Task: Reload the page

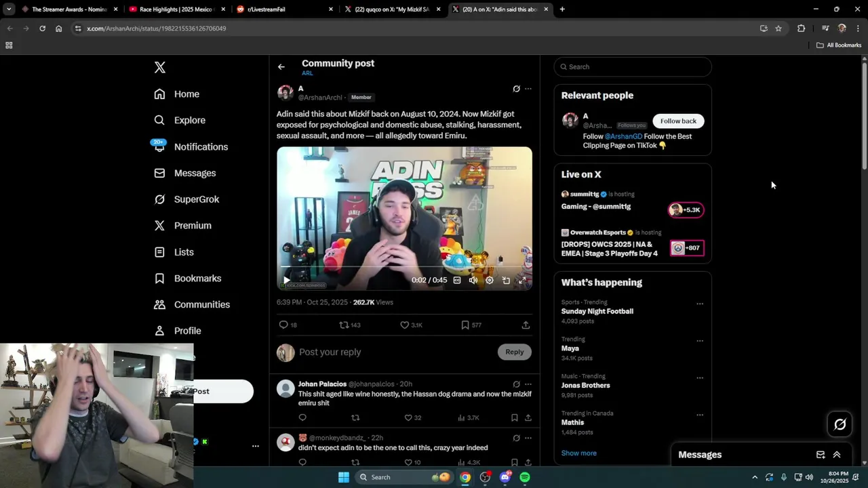Action: (42, 28)
